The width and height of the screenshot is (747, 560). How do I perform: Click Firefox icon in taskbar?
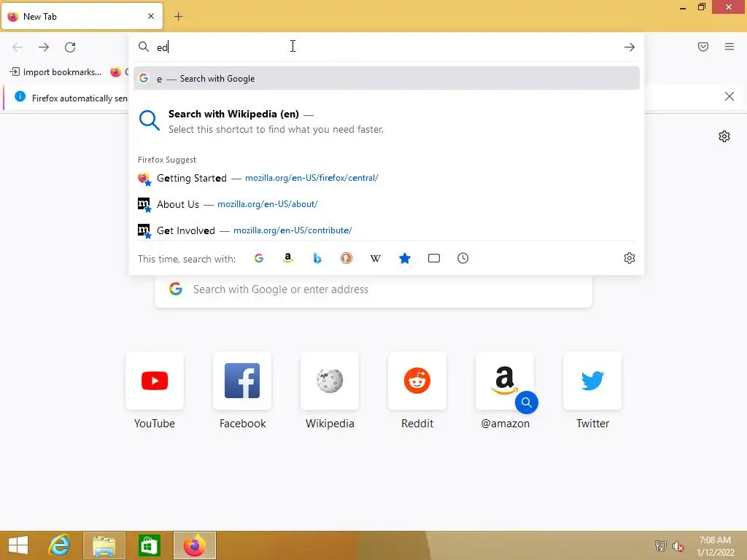coord(194,545)
